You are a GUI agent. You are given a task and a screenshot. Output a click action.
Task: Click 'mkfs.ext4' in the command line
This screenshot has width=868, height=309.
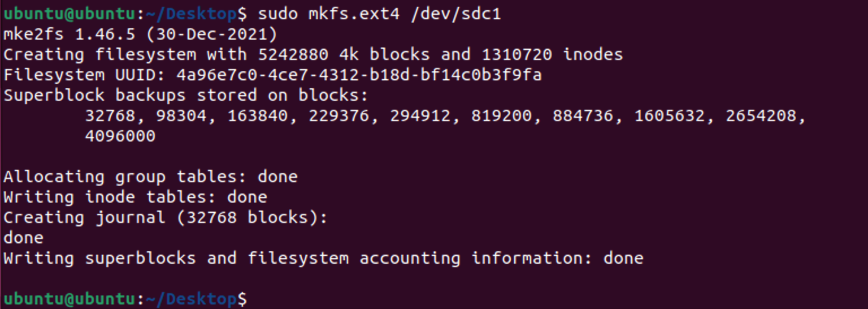click(x=354, y=14)
